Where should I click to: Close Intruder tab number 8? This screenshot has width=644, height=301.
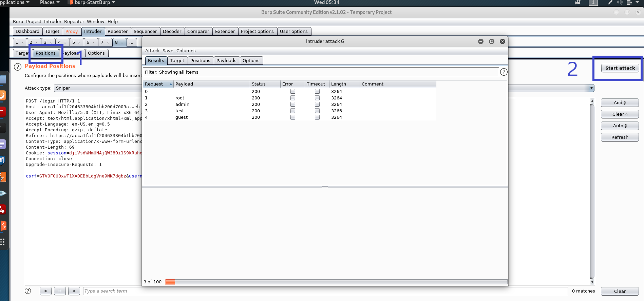[122, 42]
